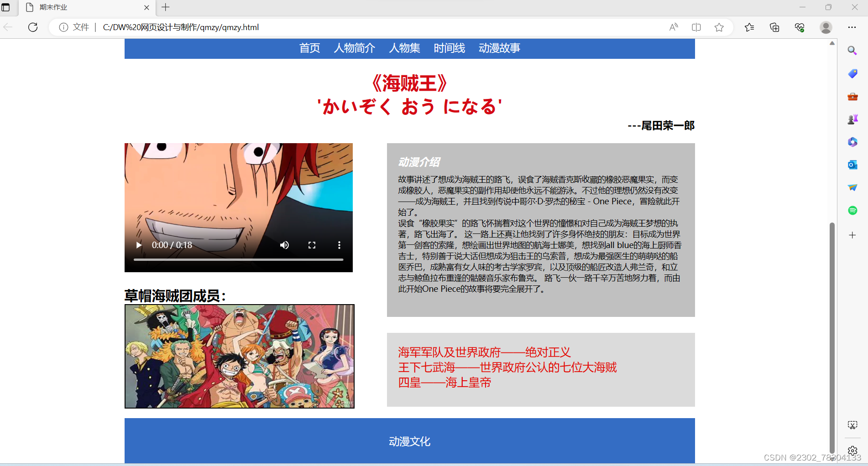Open a new browser tab
The image size is (868, 466).
pyautogui.click(x=166, y=7)
